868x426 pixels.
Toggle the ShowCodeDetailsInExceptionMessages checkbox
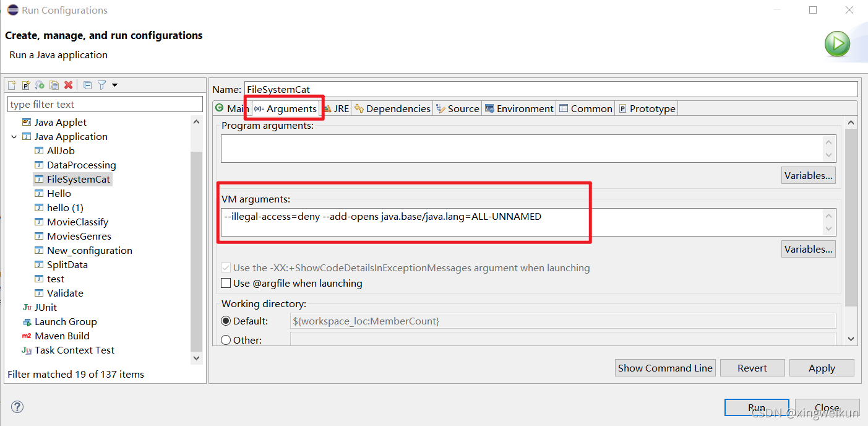[x=226, y=268]
